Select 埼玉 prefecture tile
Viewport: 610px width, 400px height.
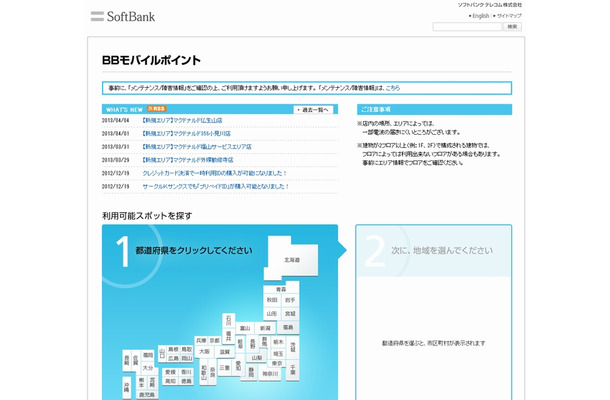coord(278,354)
